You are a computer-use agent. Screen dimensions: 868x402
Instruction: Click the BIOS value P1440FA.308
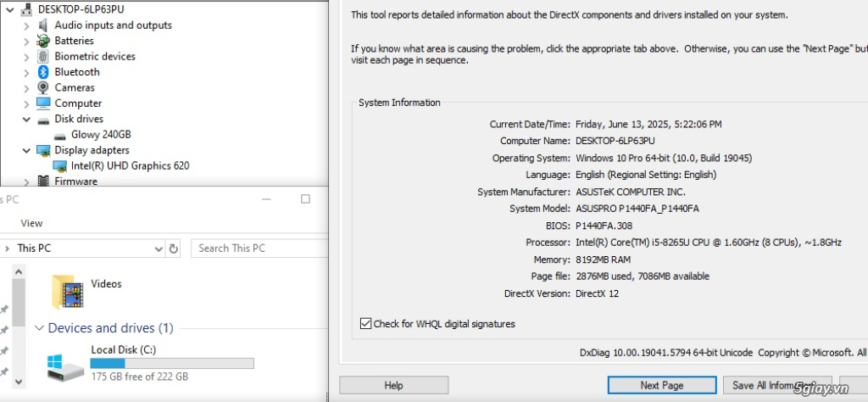[604, 226]
